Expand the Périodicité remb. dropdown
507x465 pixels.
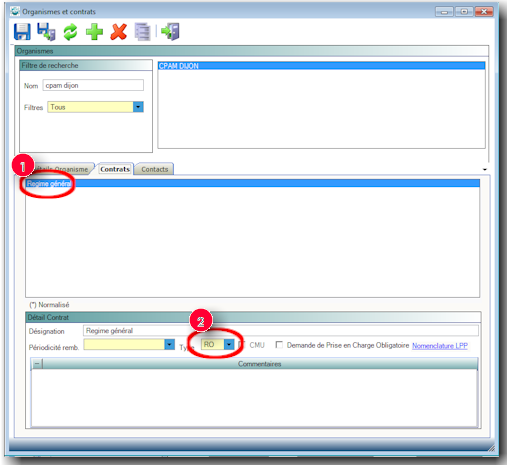(169, 344)
